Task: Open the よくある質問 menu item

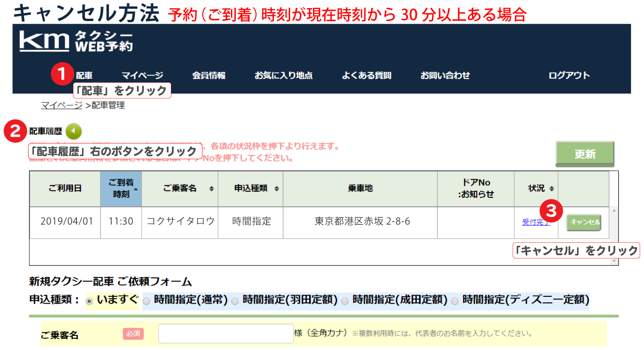Action: click(x=367, y=75)
